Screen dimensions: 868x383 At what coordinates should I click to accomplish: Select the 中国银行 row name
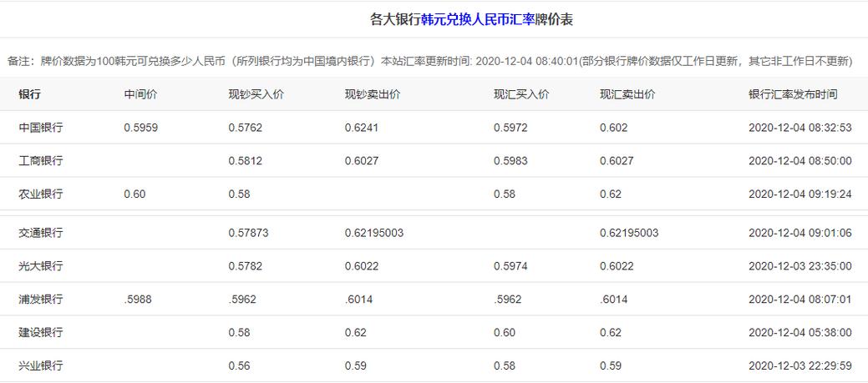click(x=40, y=128)
